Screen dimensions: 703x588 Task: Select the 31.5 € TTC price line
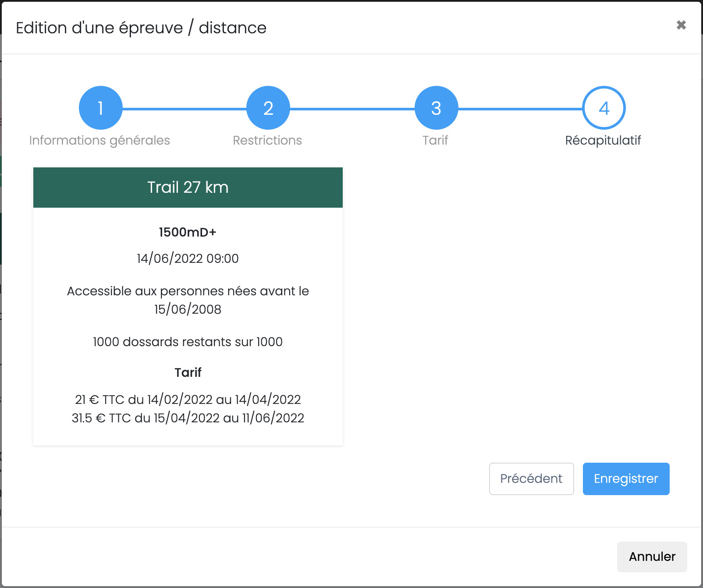point(188,418)
